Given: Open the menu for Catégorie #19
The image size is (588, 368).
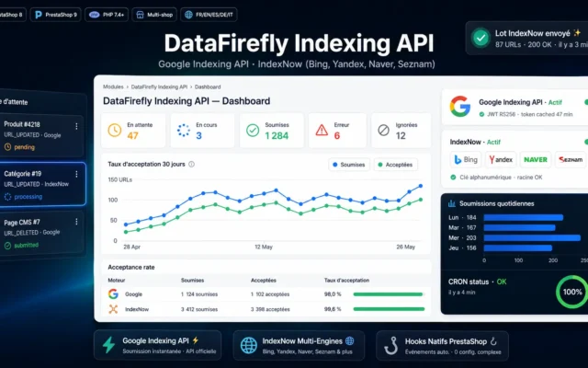Looking at the screenshot, I should point(76,174).
